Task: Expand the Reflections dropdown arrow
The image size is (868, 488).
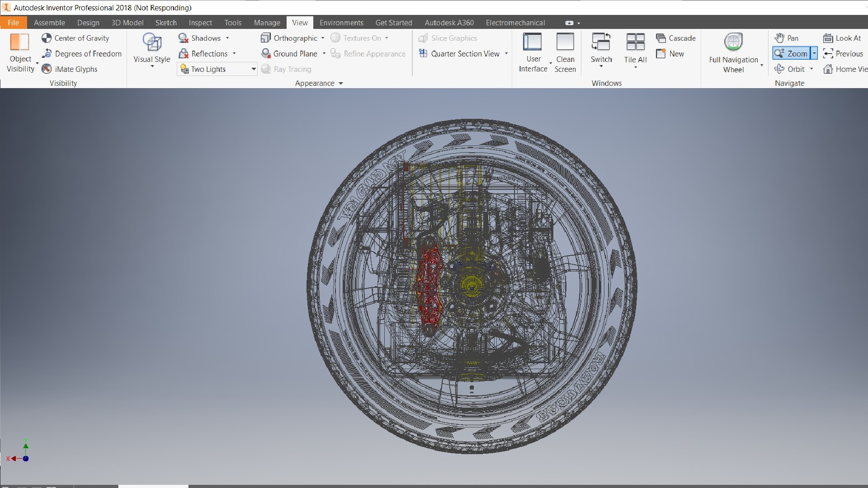Action: 234,53
